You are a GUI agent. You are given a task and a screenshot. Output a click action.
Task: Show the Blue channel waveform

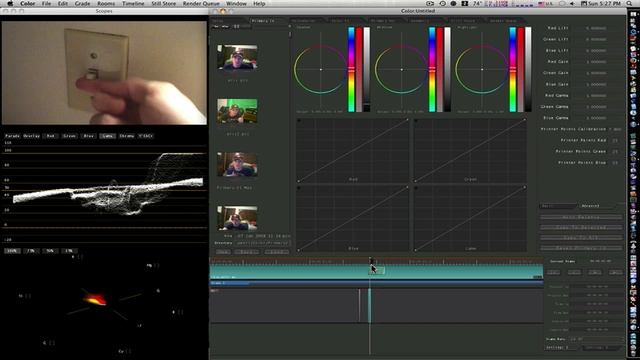click(x=88, y=136)
